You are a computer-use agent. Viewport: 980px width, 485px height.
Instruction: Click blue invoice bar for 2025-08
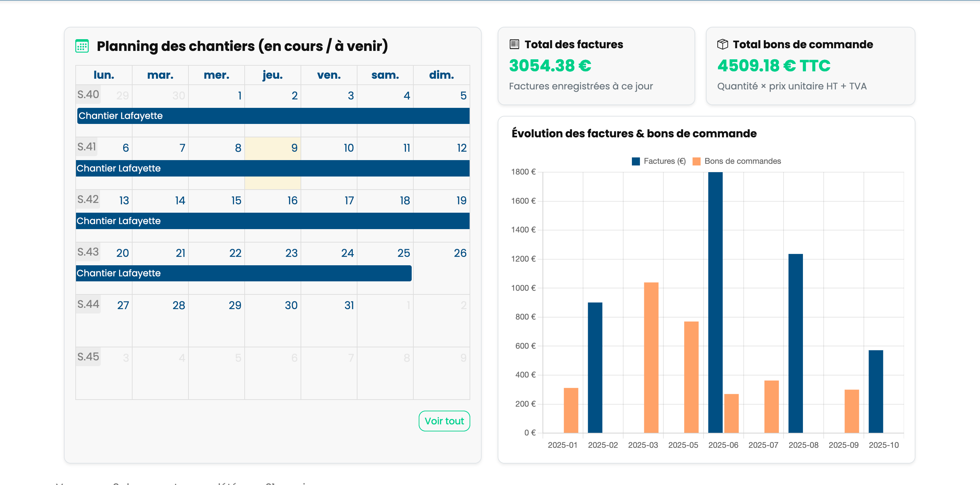795,343
